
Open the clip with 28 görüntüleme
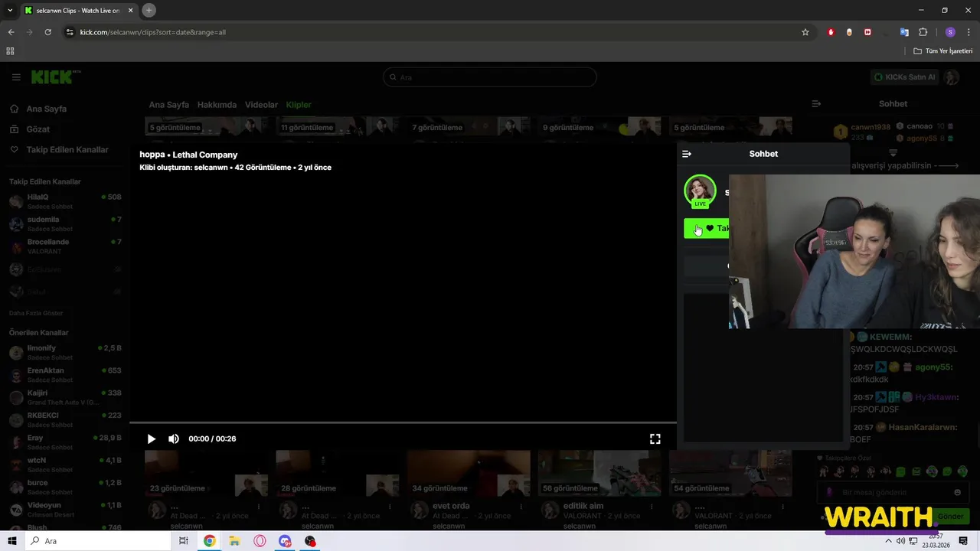pyautogui.click(x=337, y=473)
